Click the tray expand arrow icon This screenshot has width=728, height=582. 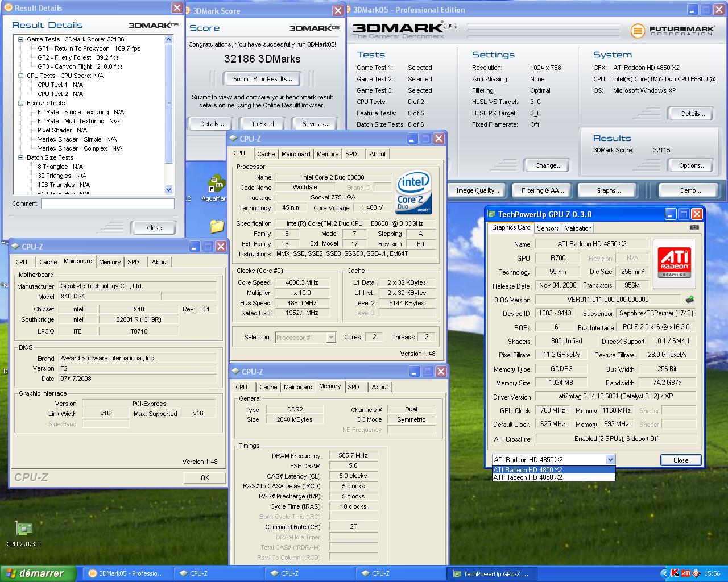tap(664, 573)
